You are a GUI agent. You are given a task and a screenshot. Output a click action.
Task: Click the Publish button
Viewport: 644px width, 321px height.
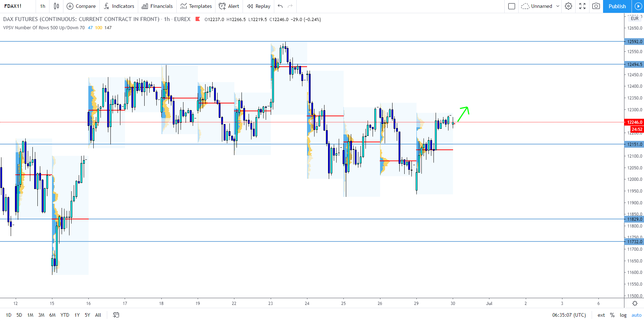tap(617, 6)
